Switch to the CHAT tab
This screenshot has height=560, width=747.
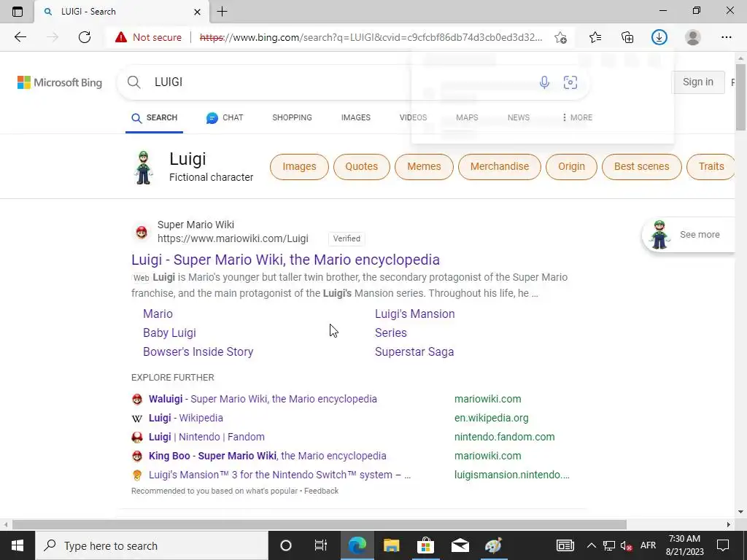coord(225,117)
